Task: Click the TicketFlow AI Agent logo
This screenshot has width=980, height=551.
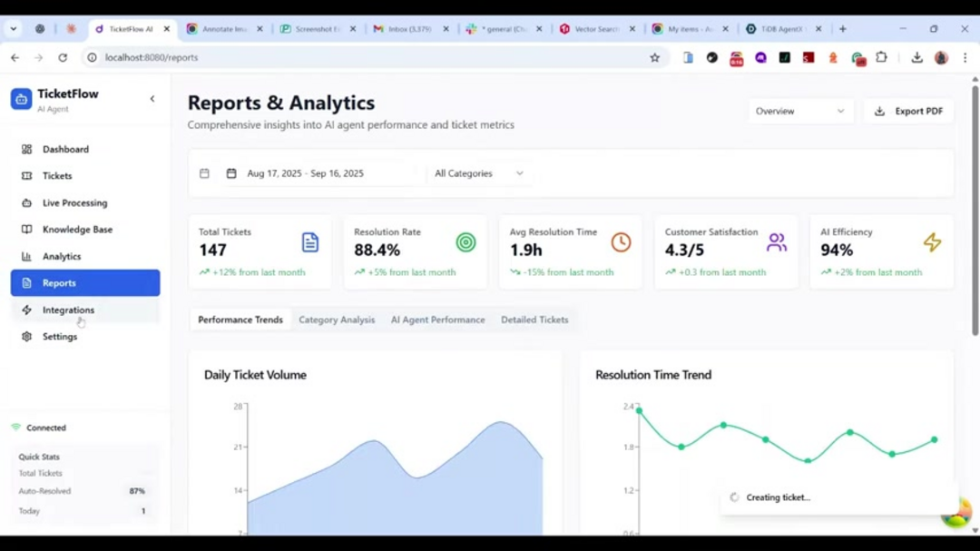Action: point(21,98)
